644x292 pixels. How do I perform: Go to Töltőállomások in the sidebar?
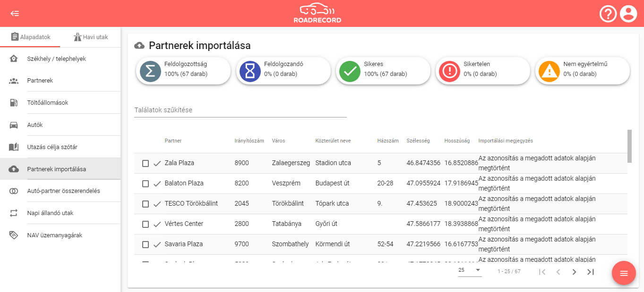60,103
